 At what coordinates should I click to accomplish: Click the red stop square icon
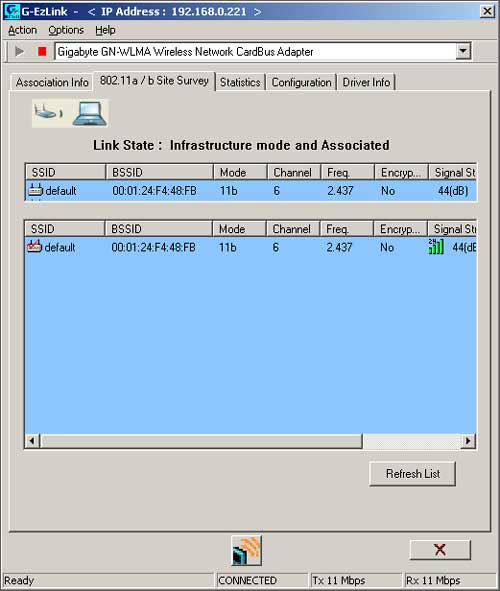42,51
